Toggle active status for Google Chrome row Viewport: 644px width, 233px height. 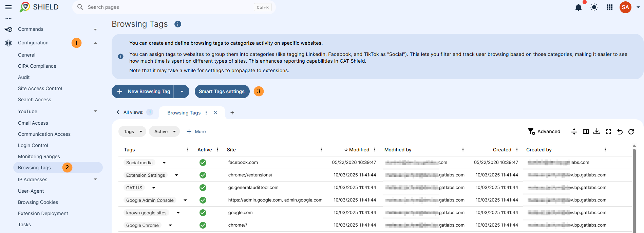click(x=203, y=225)
